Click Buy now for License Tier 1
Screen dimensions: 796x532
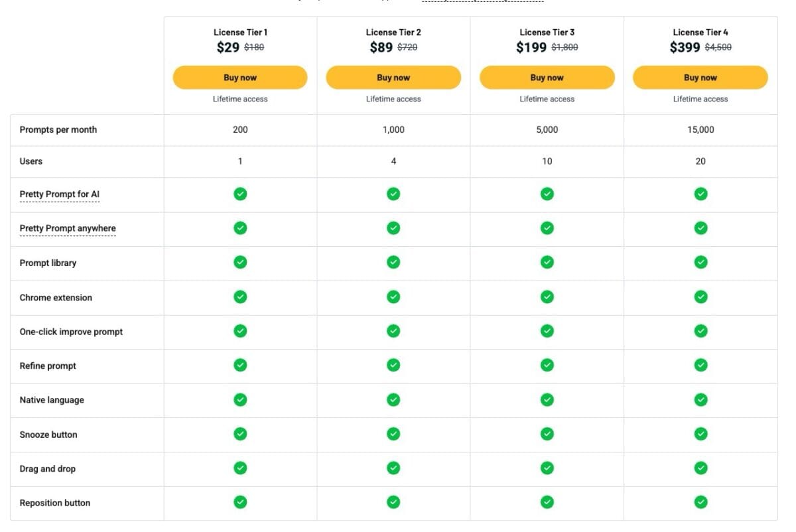[x=240, y=78]
